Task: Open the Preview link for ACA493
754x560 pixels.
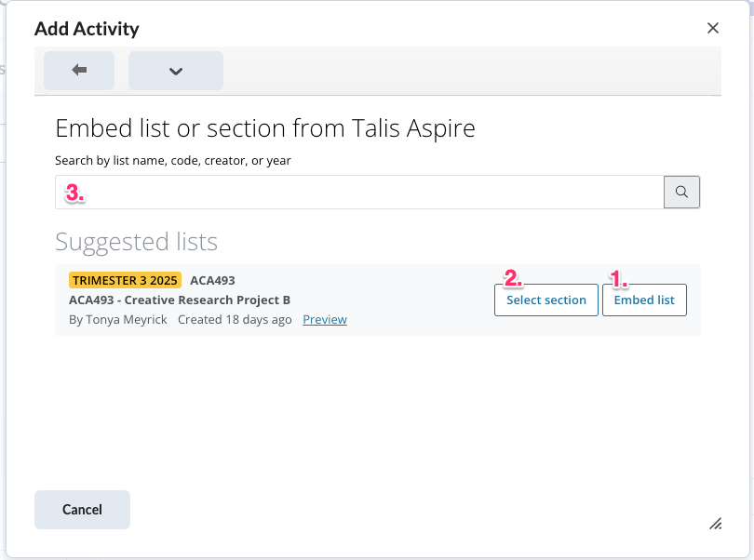Action: point(325,319)
